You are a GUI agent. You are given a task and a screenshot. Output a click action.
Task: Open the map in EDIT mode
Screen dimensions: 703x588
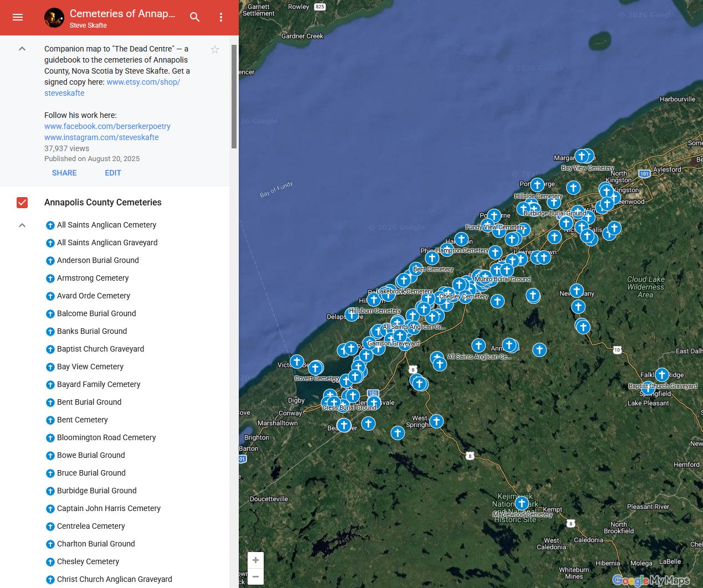pos(113,173)
